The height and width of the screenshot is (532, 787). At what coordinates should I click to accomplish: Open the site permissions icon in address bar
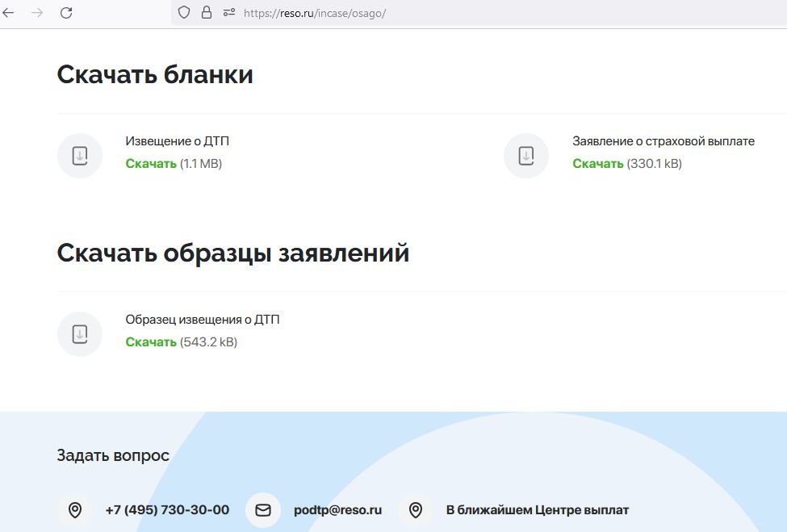click(x=229, y=13)
